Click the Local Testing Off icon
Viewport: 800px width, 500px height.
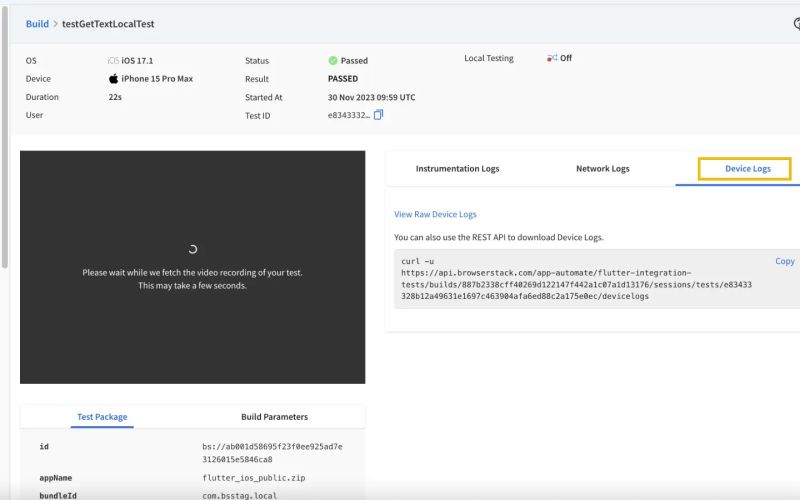coord(552,58)
